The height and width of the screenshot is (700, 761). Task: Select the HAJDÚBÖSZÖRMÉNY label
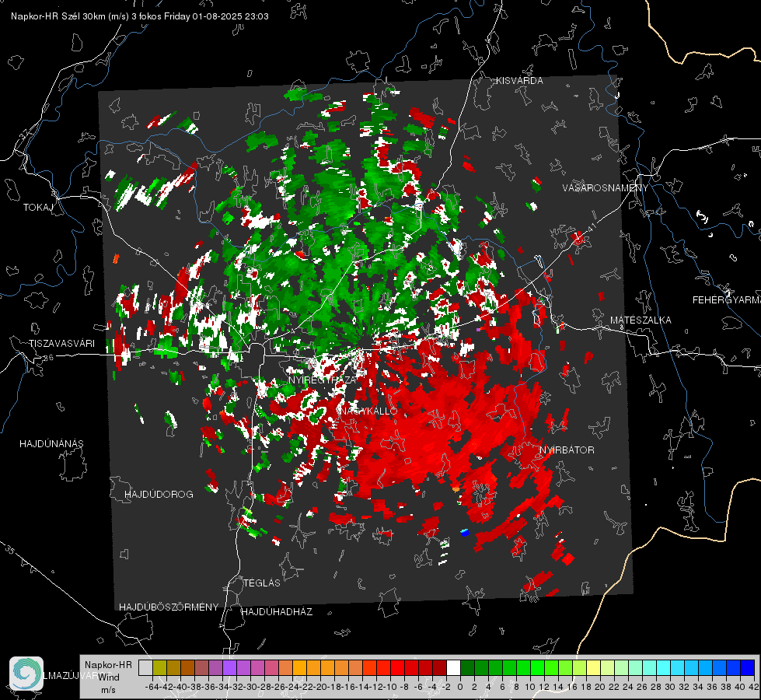pyautogui.click(x=169, y=607)
